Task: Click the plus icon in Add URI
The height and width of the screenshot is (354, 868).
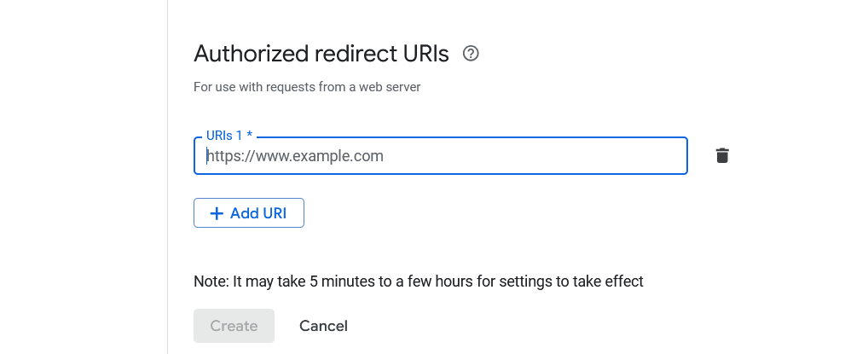Action: click(216, 213)
